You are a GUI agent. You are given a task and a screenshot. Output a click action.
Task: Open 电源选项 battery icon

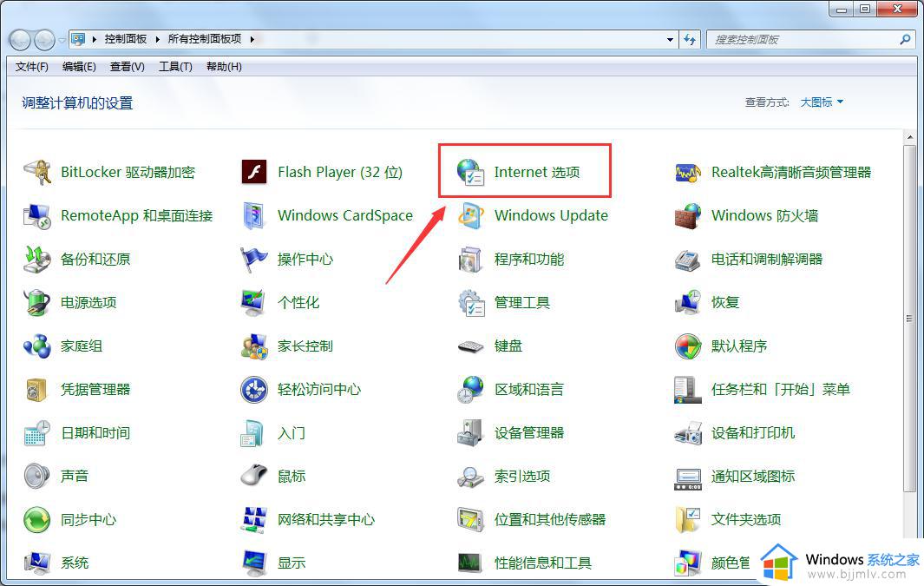click(37, 302)
